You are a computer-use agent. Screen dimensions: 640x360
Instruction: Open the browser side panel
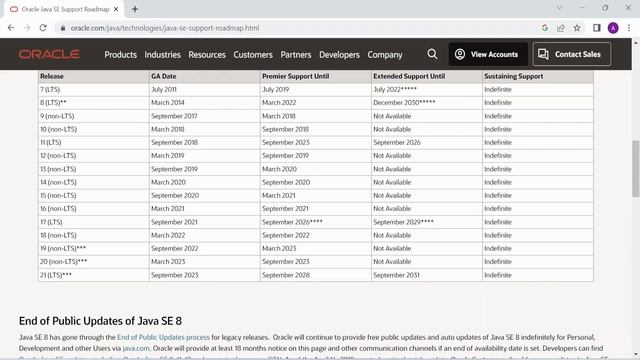tap(597, 28)
